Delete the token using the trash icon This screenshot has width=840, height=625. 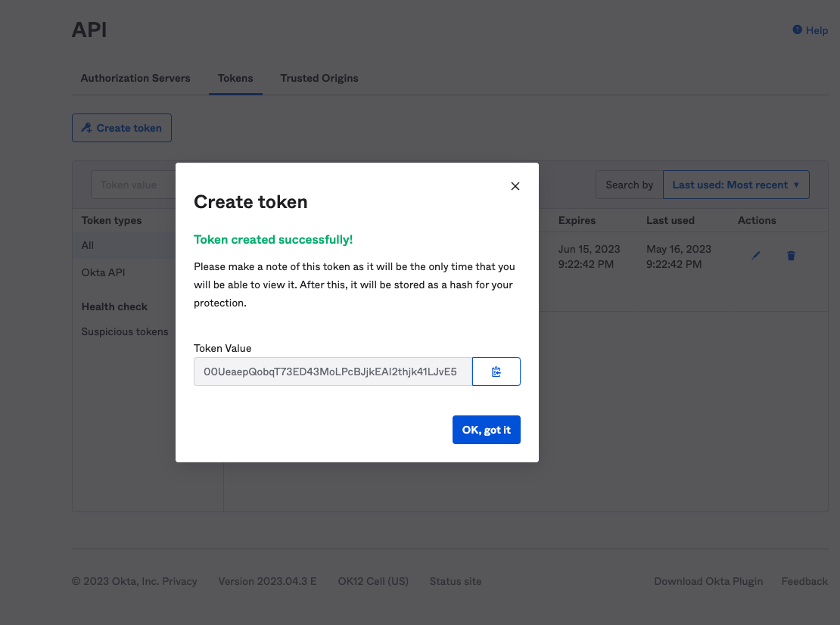pos(790,255)
